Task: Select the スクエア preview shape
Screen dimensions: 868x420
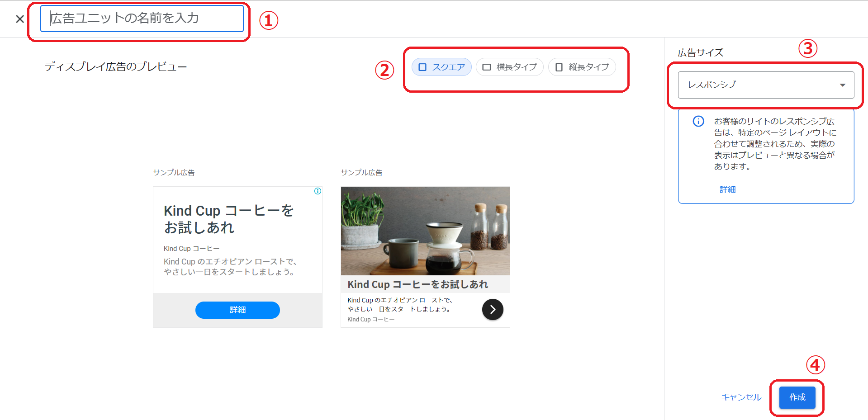Action: point(441,67)
